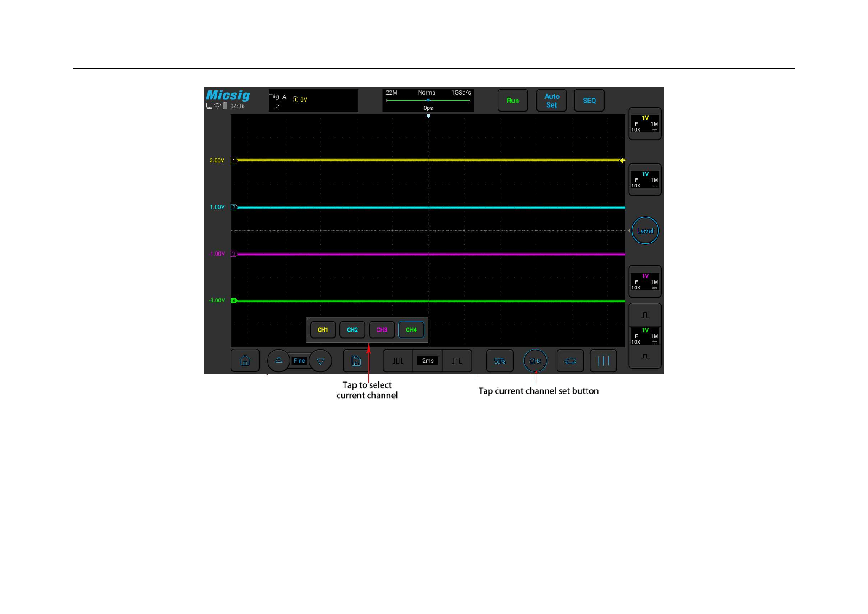This screenshot has height=614, width=868.
Task: Open yellow channel 1 settings box
Action: (645, 124)
